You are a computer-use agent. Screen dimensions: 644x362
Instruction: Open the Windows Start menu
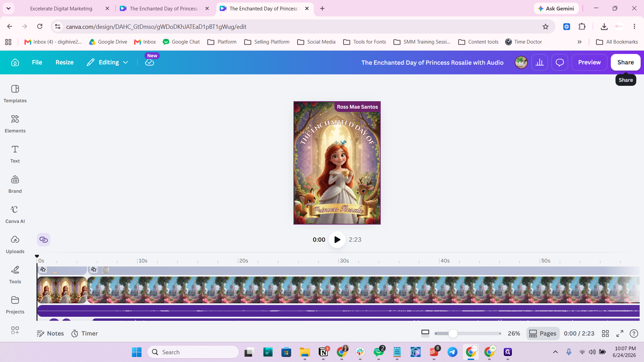[137, 352]
